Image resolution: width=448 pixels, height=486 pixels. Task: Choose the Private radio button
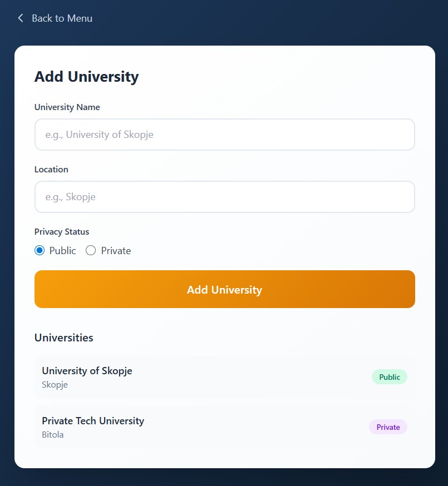91,251
